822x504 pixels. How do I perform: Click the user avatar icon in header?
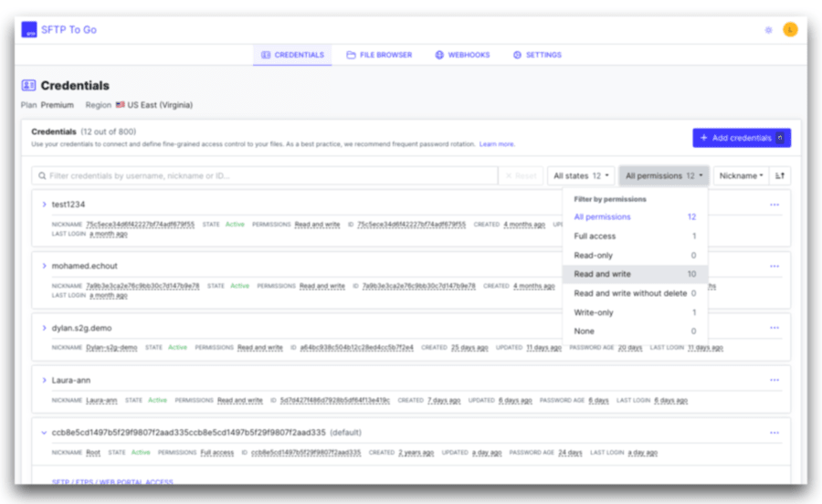tap(790, 29)
